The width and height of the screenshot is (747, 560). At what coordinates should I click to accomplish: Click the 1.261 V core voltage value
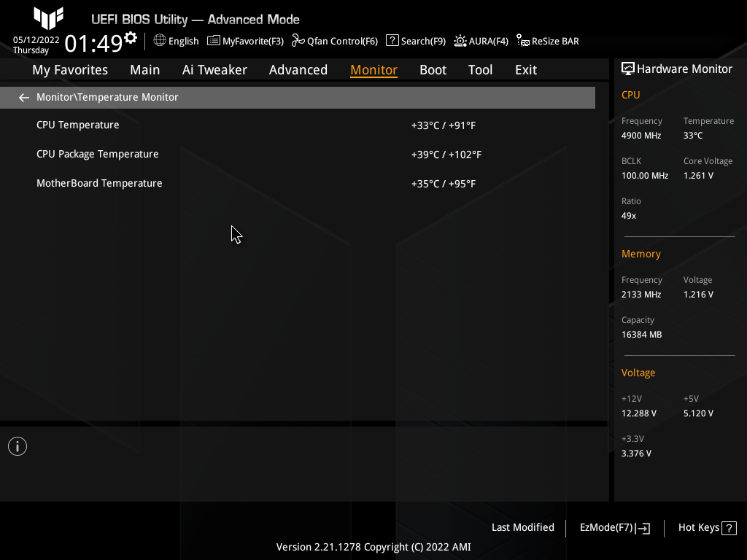click(x=698, y=176)
